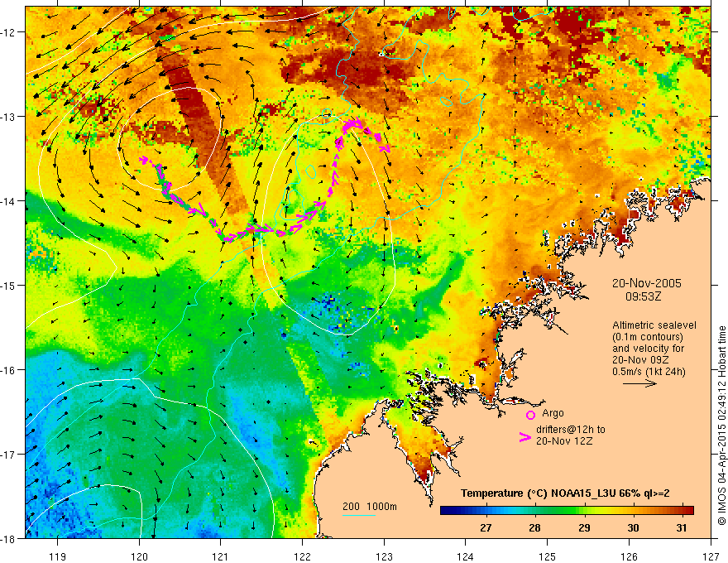Click the '(0.1m contours)' text
This screenshot has height=563, width=728.
[x=648, y=337]
